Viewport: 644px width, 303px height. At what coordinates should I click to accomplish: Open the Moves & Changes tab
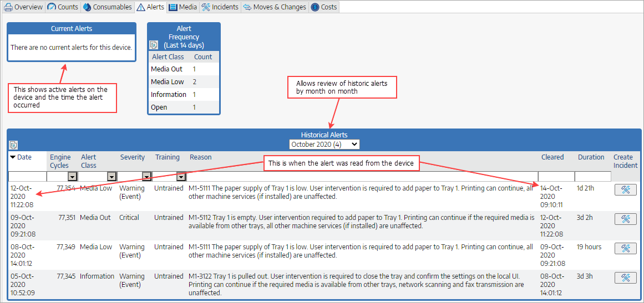pyautogui.click(x=275, y=7)
